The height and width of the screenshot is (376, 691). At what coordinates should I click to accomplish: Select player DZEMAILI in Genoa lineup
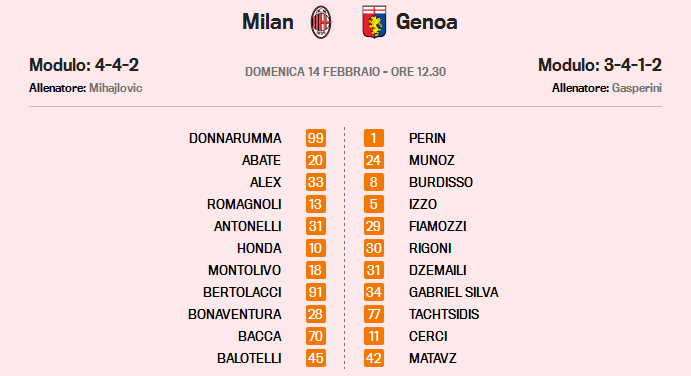click(438, 270)
